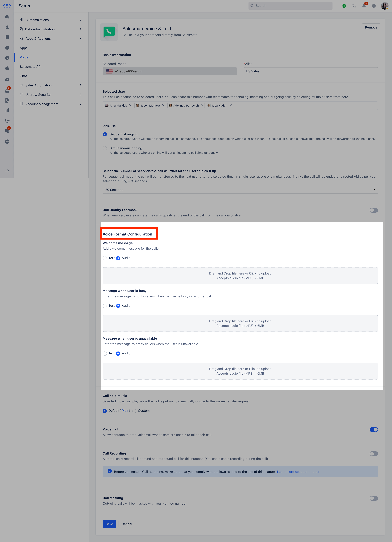
Task: Select Simultaneous ringing option
Action: pos(105,148)
